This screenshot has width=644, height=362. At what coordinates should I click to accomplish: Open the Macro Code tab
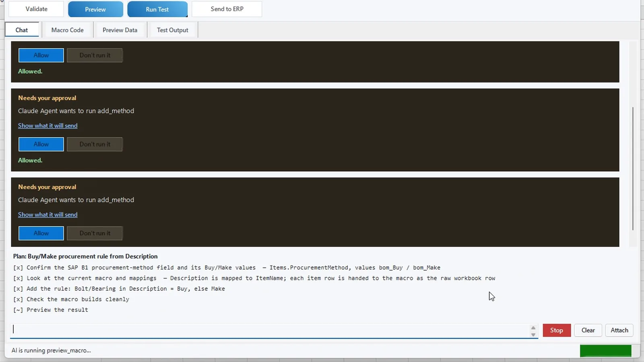[68, 30]
